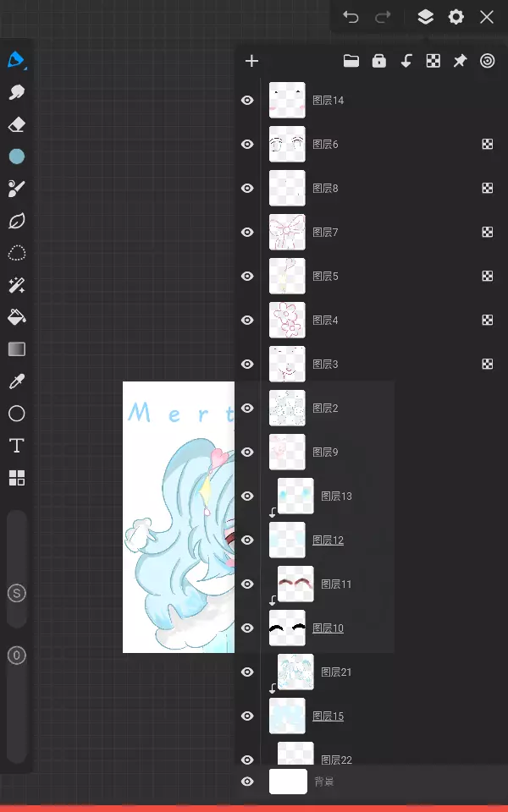Open the brush settings tool
This screenshot has height=812, width=508.
click(x=17, y=189)
